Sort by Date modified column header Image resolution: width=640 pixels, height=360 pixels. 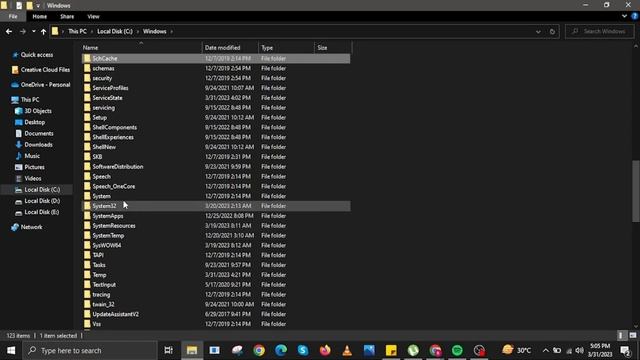[x=230, y=48]
